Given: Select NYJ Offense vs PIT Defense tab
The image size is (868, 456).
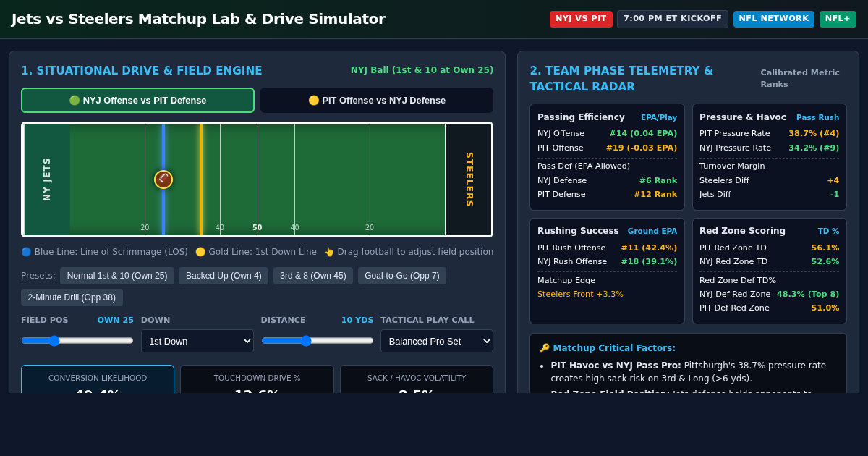Looking at the screenshot, I should pos(137,101).
